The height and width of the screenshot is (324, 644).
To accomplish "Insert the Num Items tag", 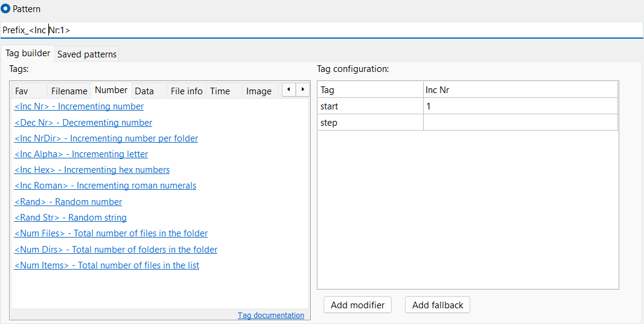I will tap(107, 265).
